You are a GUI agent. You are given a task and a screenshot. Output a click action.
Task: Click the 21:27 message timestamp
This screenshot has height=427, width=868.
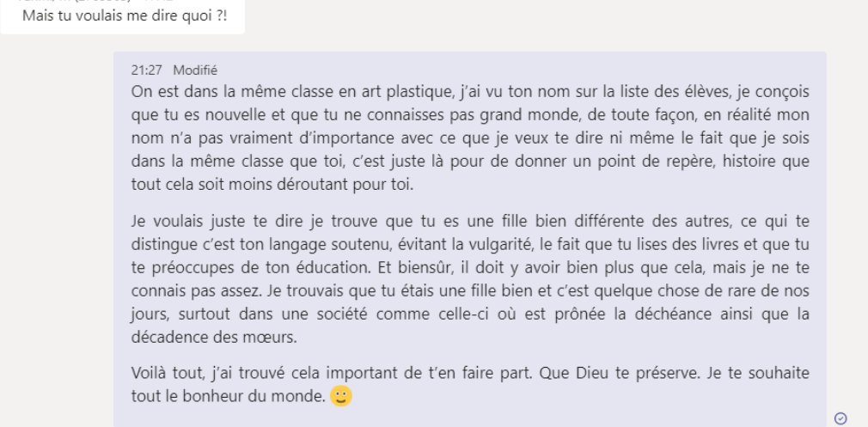coord(146,70)
